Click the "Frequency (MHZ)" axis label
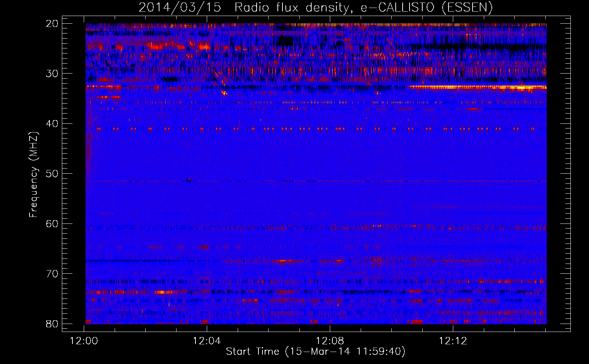Viewport: 589px width, 364px height. pos(33,175)
